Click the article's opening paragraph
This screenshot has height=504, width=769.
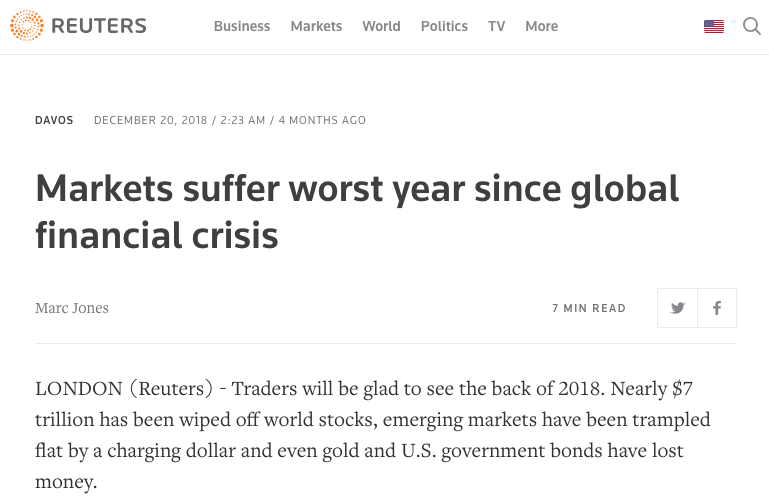coord(373,435)
